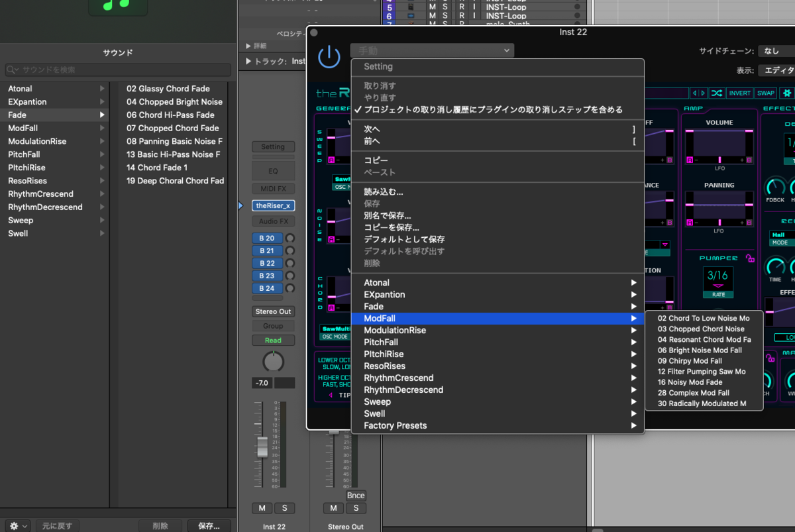
Task: Mute the Inst 22 channel strip
Action: coord(262,508)
